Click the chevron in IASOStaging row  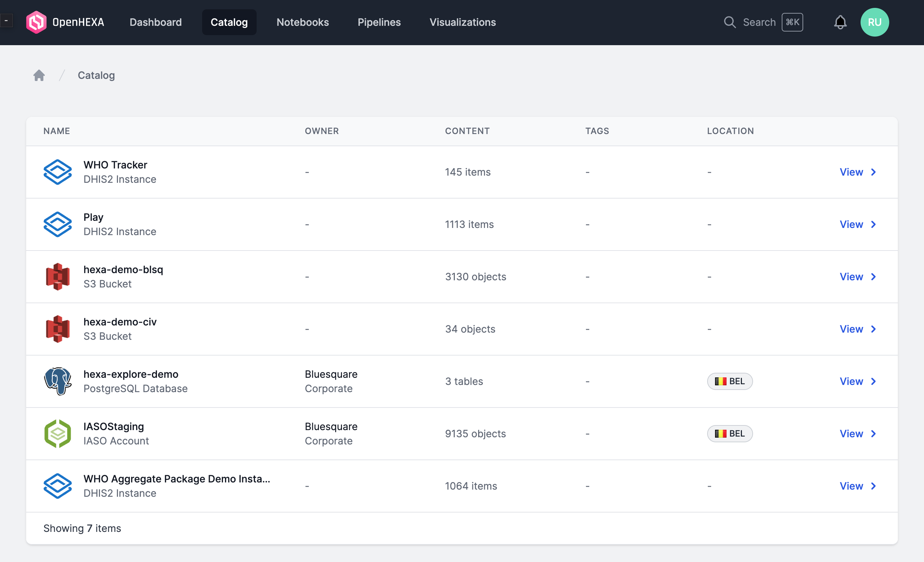pos(873,433)
